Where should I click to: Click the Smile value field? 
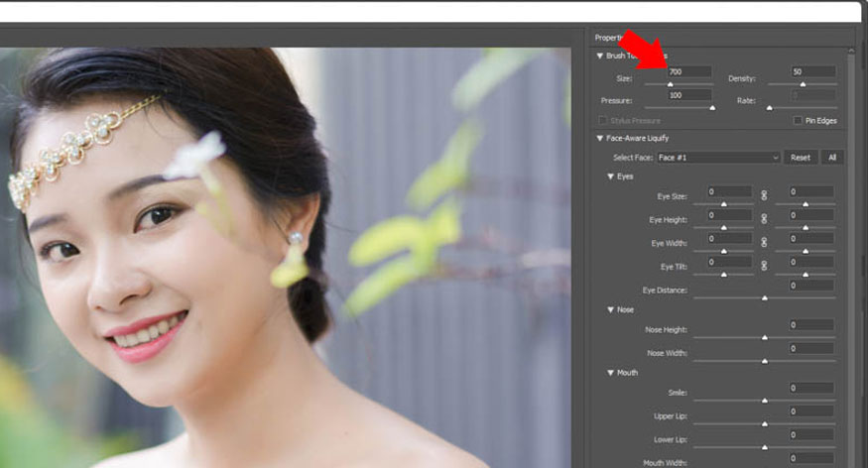tap(811, 388)
